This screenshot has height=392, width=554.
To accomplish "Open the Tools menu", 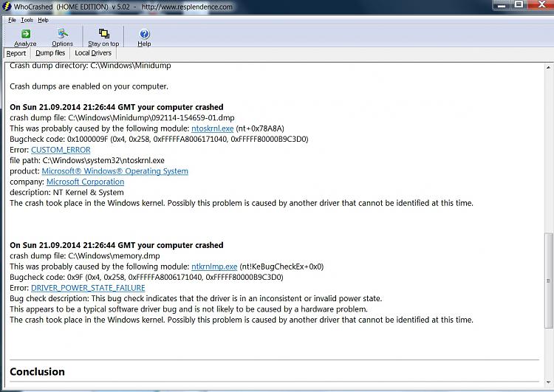I will pos(27,20).
